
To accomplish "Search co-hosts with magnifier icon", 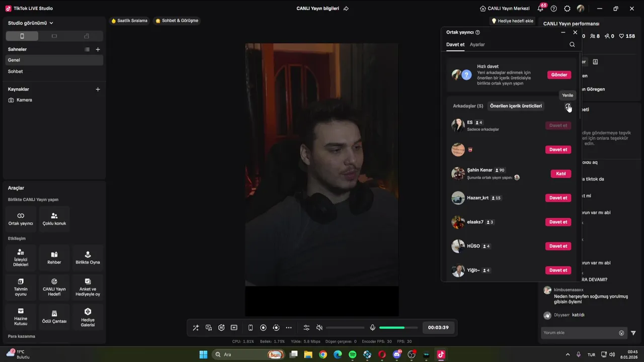I will pos(572,44).
